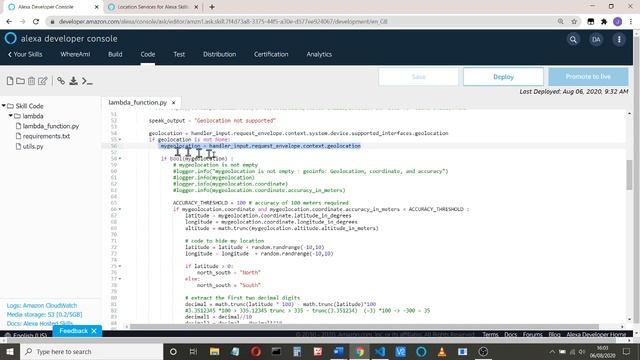Viewport: 640px width, 360px height.
Task: Open lambda_function.py in the file tree
Action: click(51, 126)
